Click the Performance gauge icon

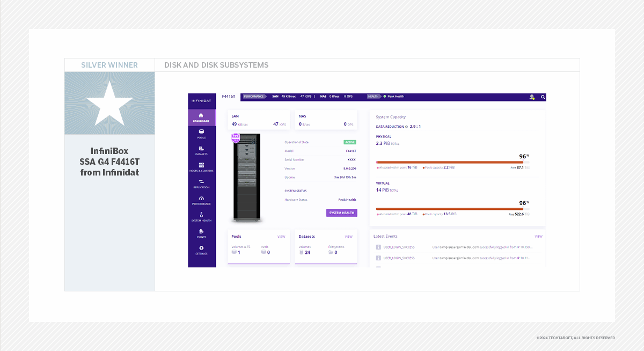tap(201, 198)
